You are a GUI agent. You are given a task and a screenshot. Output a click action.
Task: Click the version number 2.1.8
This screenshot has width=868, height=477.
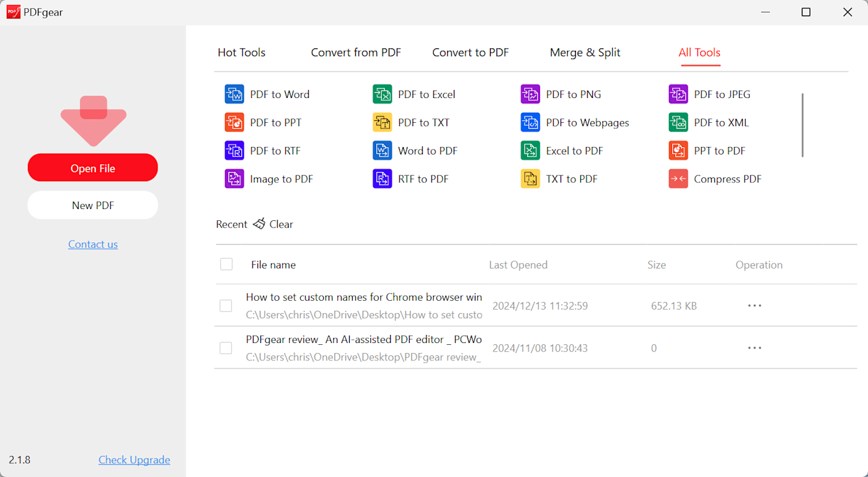click(x=19, y=460)
